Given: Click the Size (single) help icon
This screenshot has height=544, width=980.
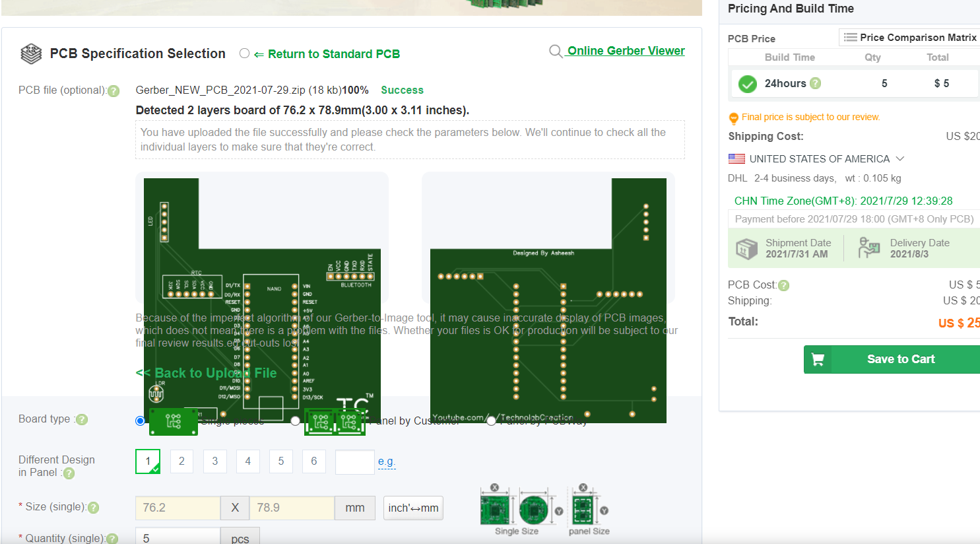Looking at the screenshot, I should point(94,508).
